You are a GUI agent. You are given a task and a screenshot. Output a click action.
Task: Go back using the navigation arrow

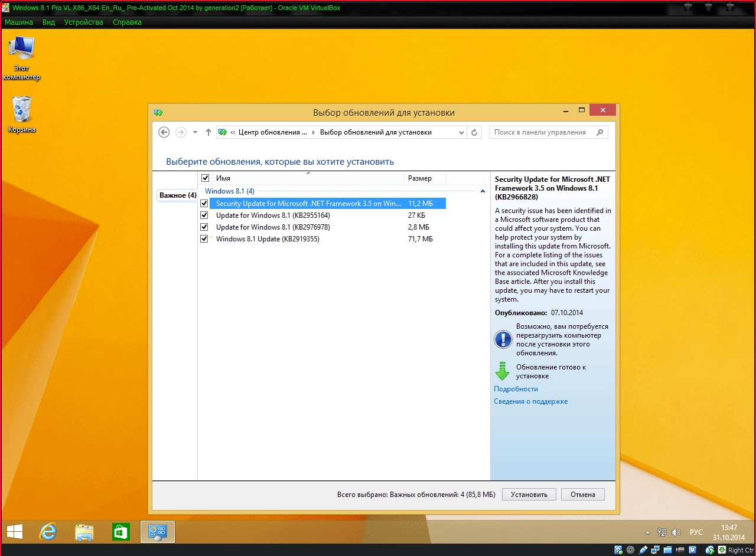164,132
